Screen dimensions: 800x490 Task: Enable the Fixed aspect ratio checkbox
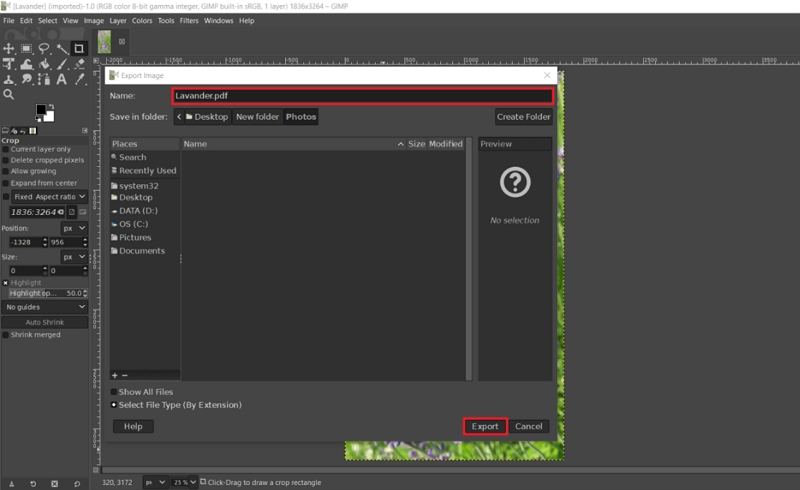[6, 197]
